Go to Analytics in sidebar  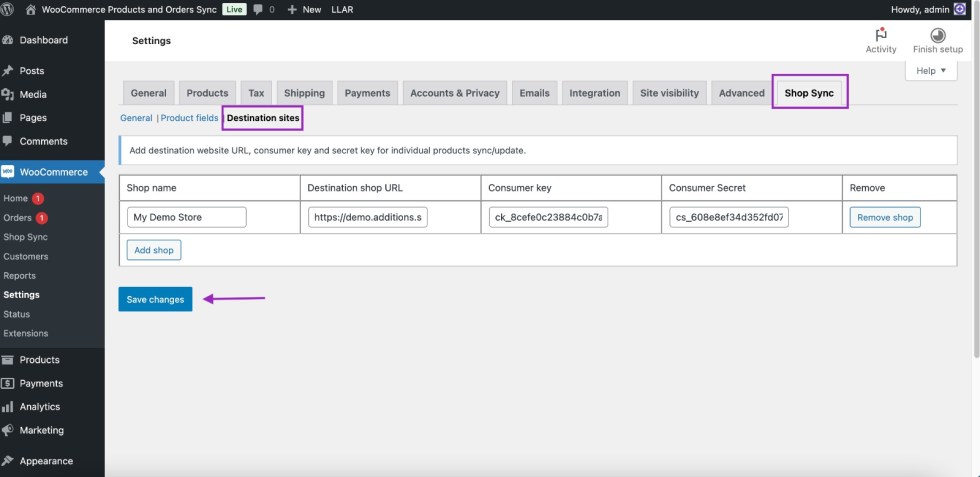[40, 407]
